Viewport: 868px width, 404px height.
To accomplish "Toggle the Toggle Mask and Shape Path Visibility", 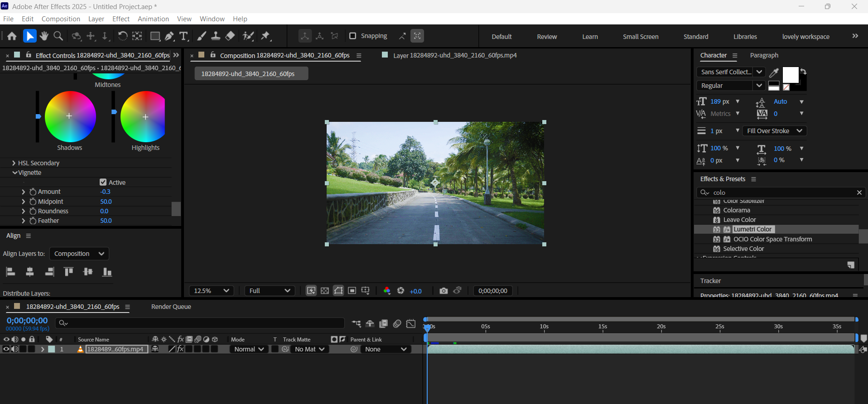I will click(x=338, y=291).
